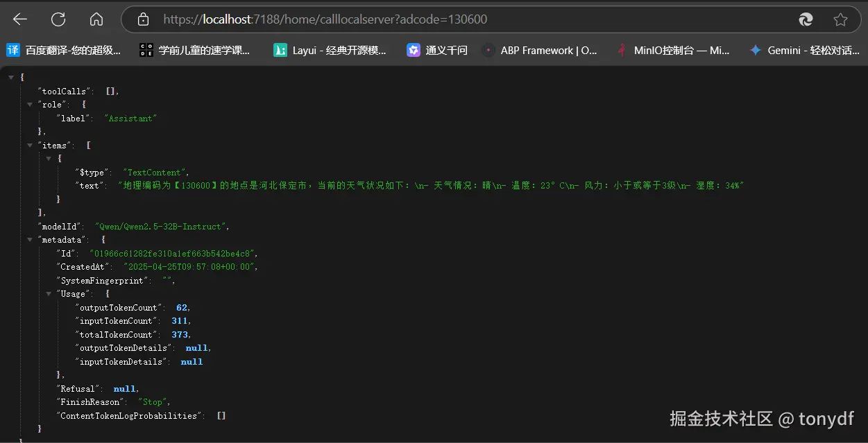Open the 百度翻译 bookmark

(64, 50)
